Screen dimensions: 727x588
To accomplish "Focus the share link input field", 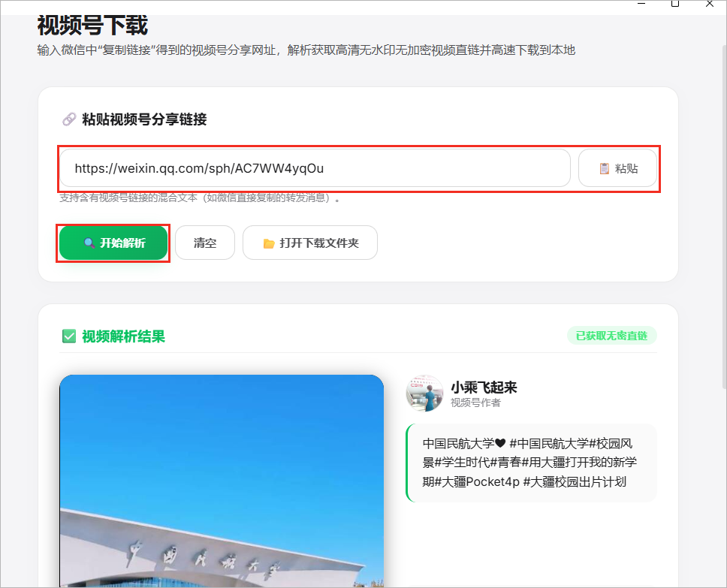I will (x=315, y=168).
